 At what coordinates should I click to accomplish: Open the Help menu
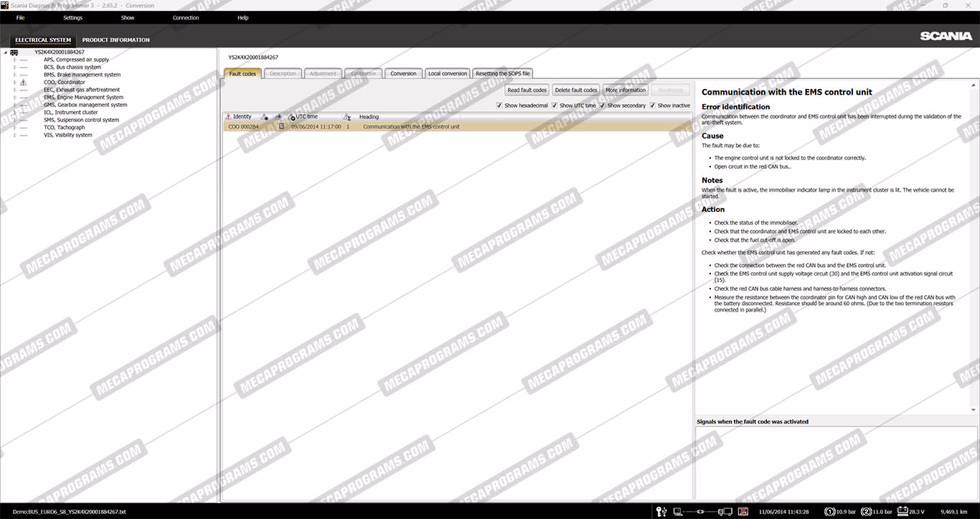[243, 18]
